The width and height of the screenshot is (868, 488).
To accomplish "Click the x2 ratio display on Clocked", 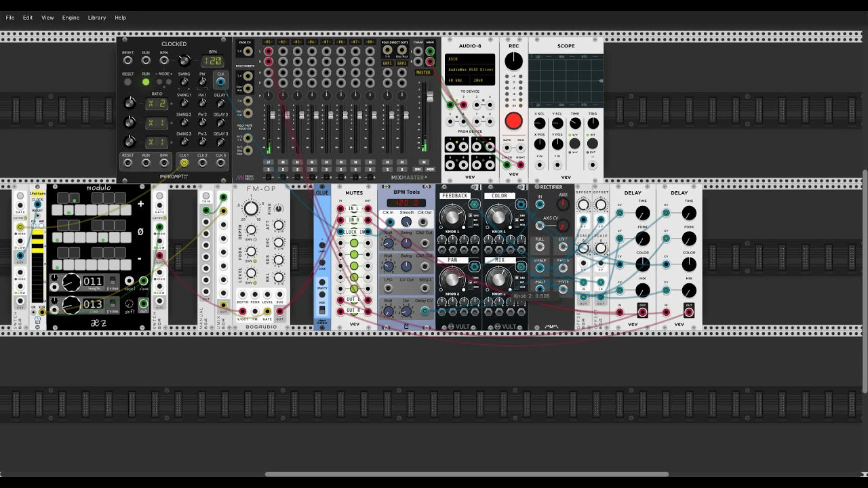I will (157, 104).
